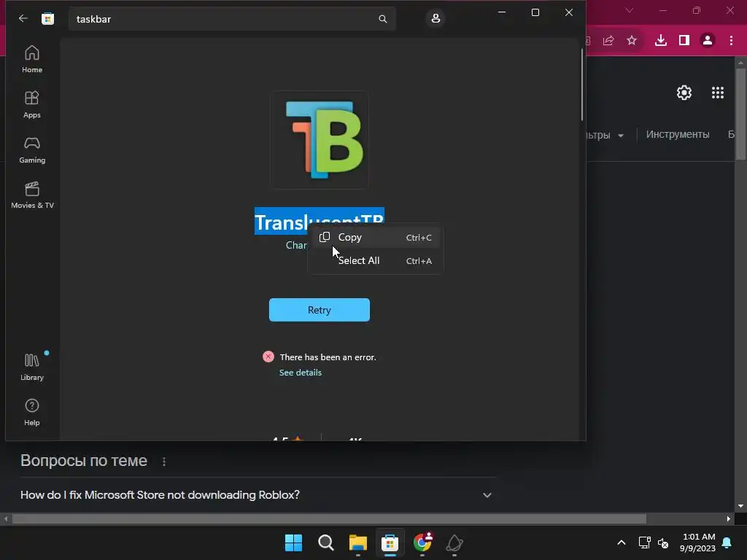Click the 'There has been an error.' text
Image resolution: width=747 pixels, height=560 pixels.
(328, 357)
